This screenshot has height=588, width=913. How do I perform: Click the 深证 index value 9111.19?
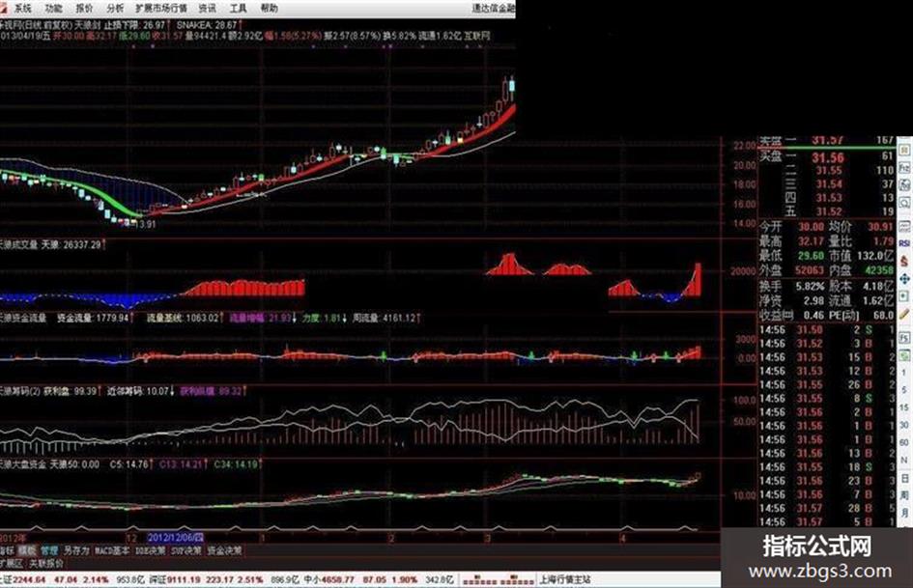(x=185, y=580)
